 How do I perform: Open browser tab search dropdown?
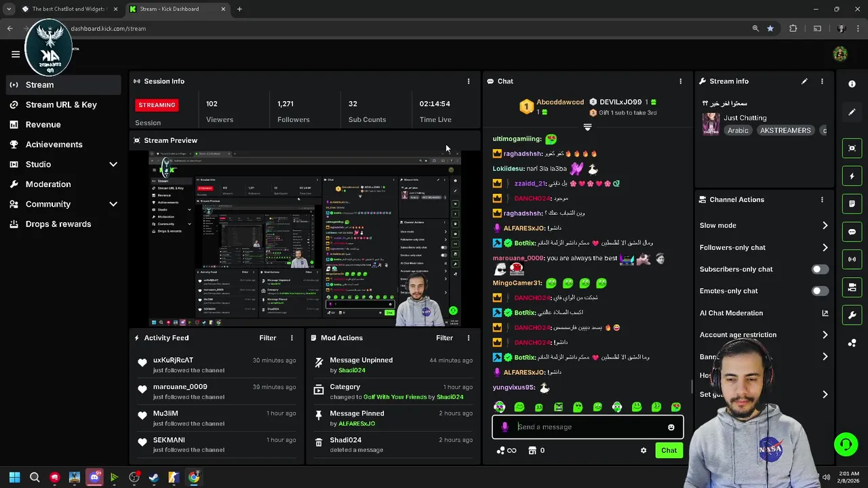coord(9,9)
